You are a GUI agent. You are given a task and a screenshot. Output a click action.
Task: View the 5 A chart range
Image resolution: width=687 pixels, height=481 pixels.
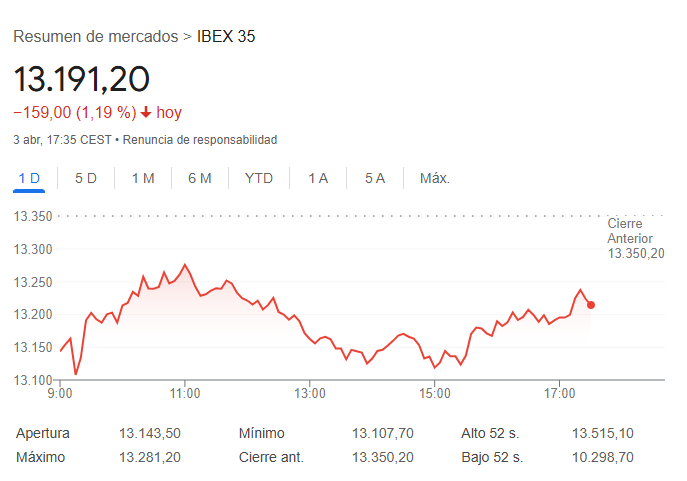(x=375, y=179)
